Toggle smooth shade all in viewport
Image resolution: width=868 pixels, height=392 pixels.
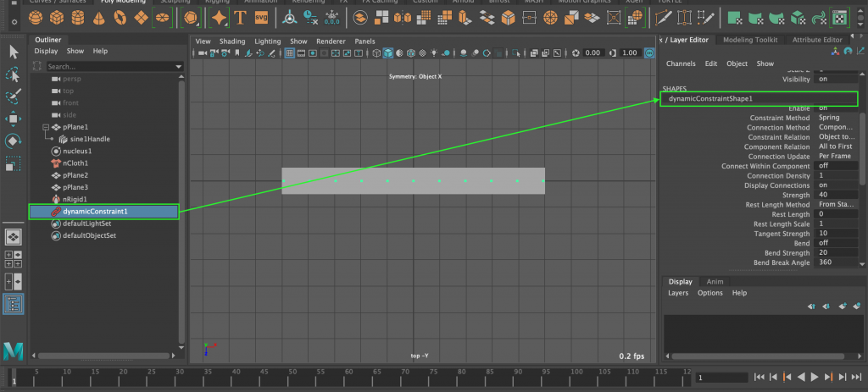click(388, 53)
